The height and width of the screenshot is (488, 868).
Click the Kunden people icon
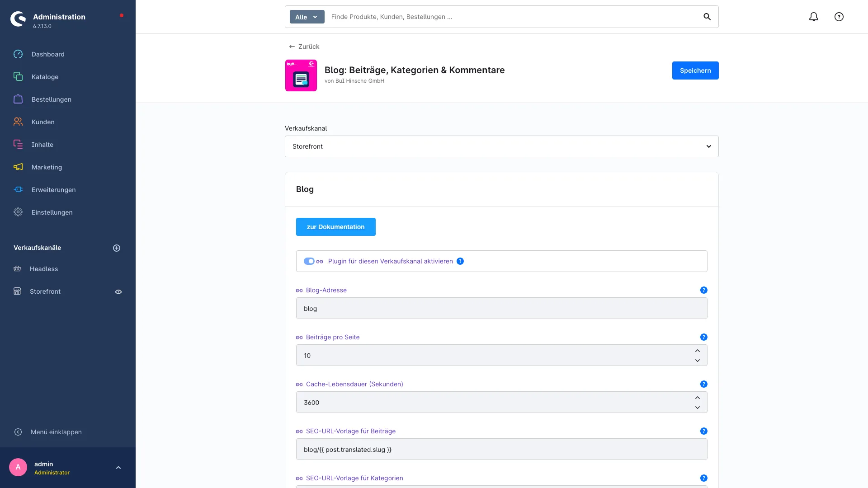(x=18, y=122)
